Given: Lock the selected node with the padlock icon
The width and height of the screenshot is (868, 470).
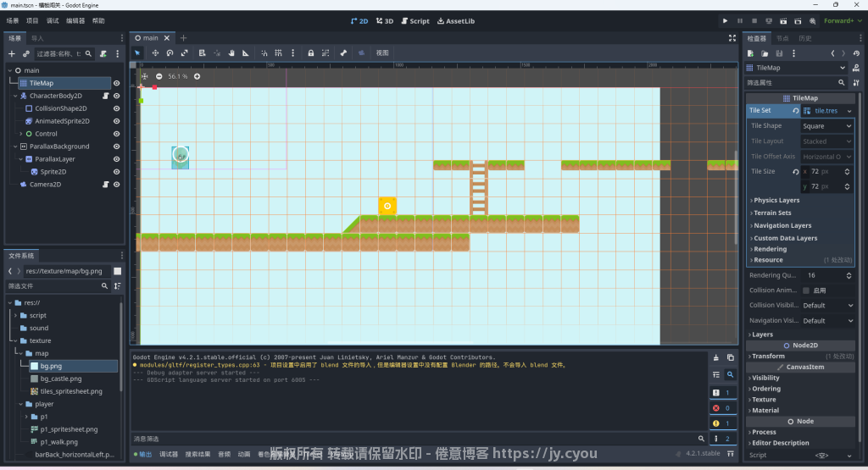Looking at the screenshot, I should click(311, 53).
